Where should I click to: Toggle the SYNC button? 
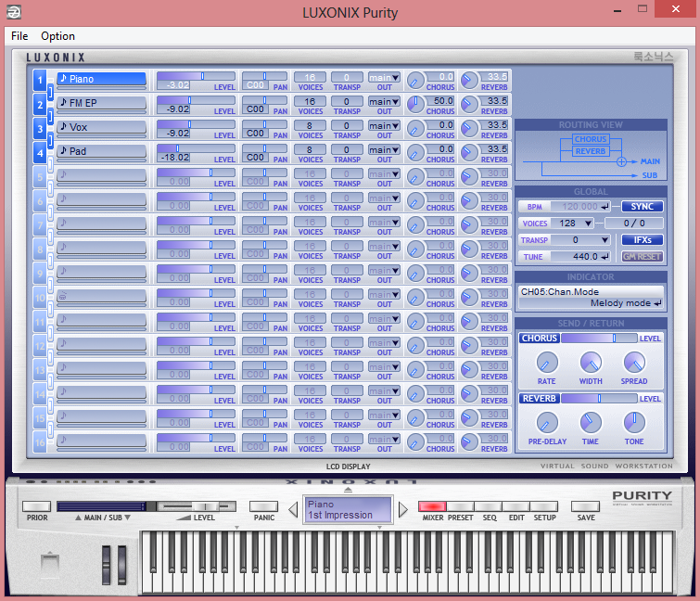pyautogui.click(x=642, y=206)
